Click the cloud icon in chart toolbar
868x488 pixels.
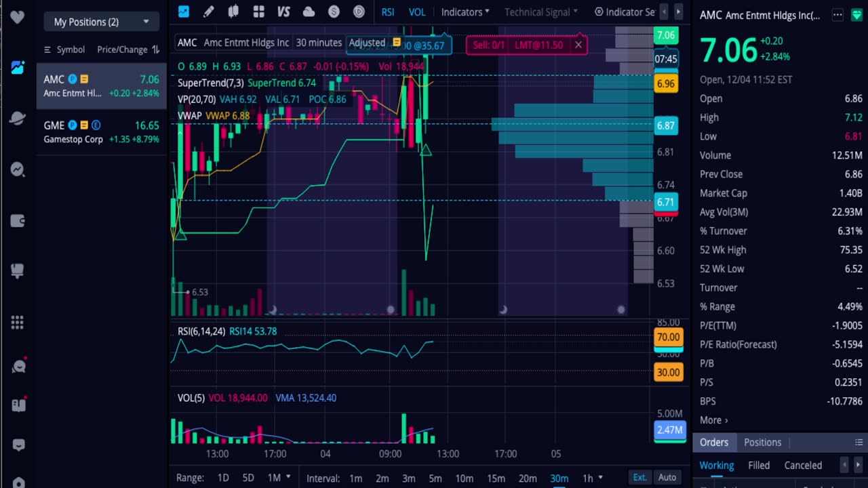coord(309,12)
